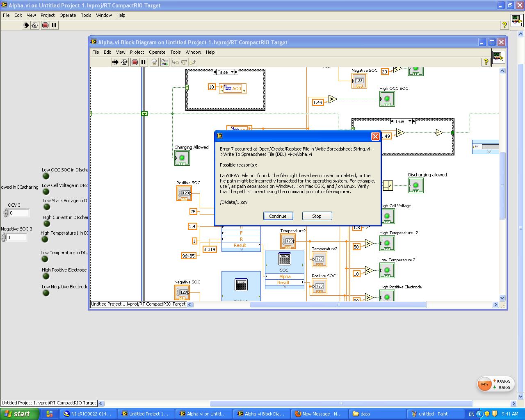Click the Temperature2 control terminal

(288, 241)
